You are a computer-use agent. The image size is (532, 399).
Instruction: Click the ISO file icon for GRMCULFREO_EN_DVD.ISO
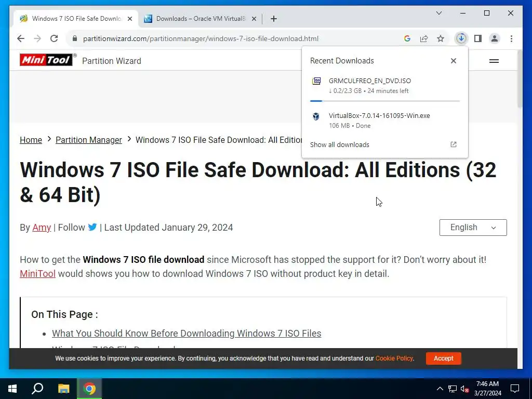316,81
